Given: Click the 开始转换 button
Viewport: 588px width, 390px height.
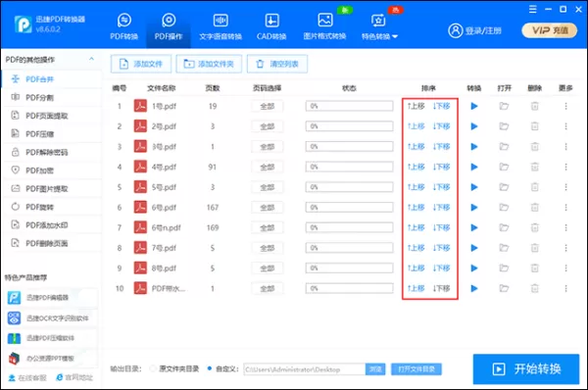Looking at the screenshot, I should (525, 369).
